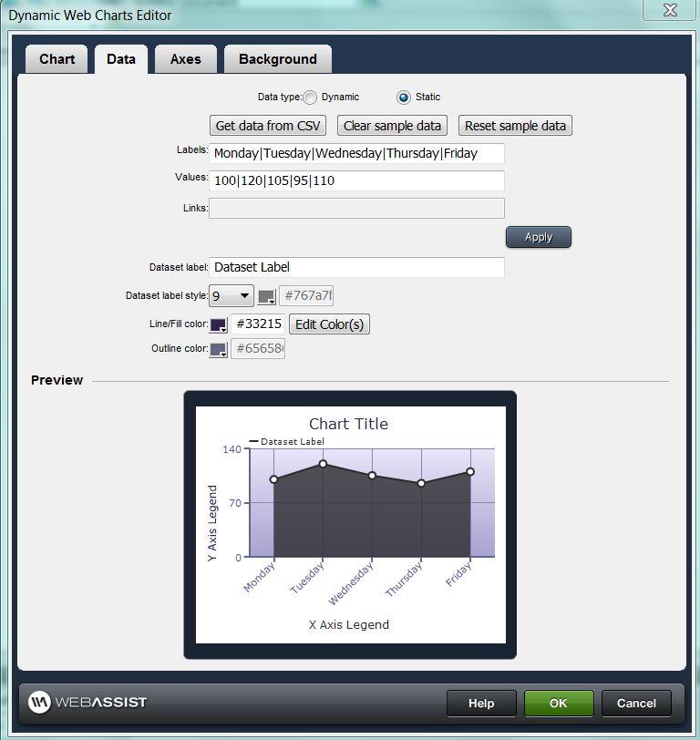Open the Background tab
The height and width of the screenshot is (740, 700).
click(278, 59)
